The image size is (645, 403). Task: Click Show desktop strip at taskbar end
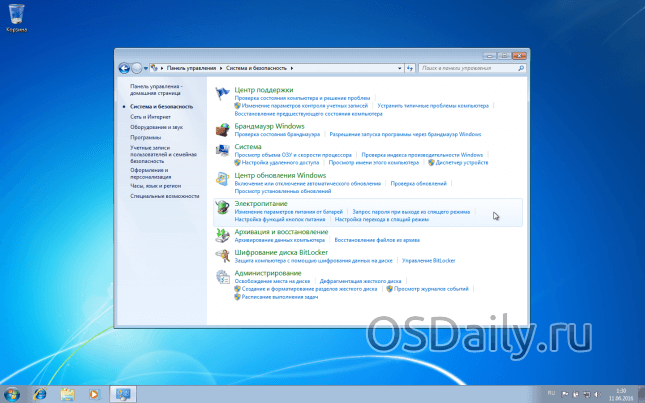(642, 394)
